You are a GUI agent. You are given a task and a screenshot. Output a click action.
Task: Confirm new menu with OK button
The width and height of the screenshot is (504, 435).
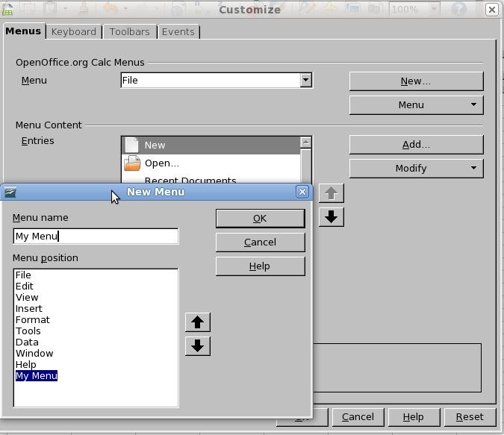(x=260, y=218)
